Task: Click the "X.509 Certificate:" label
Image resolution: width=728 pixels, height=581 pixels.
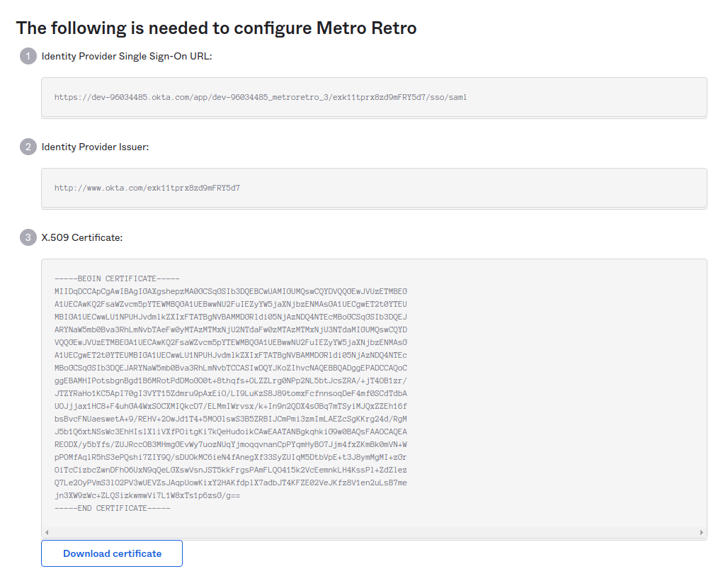Action: pyautogui.click(x=82, y=237)
